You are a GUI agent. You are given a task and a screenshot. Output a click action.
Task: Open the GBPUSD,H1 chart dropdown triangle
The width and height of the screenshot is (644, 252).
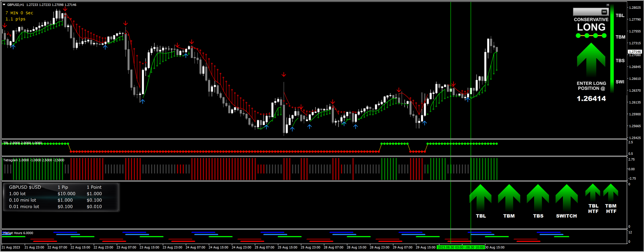tap(4, 5)
